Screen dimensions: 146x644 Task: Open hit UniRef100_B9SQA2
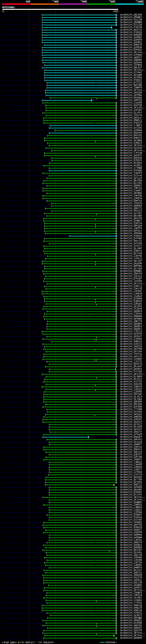coord(131,98)
